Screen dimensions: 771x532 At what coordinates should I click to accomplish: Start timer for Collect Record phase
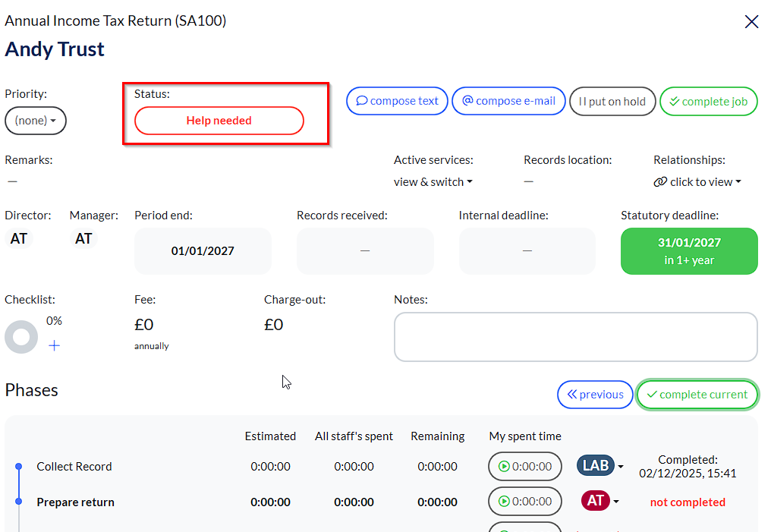point(524,467)
